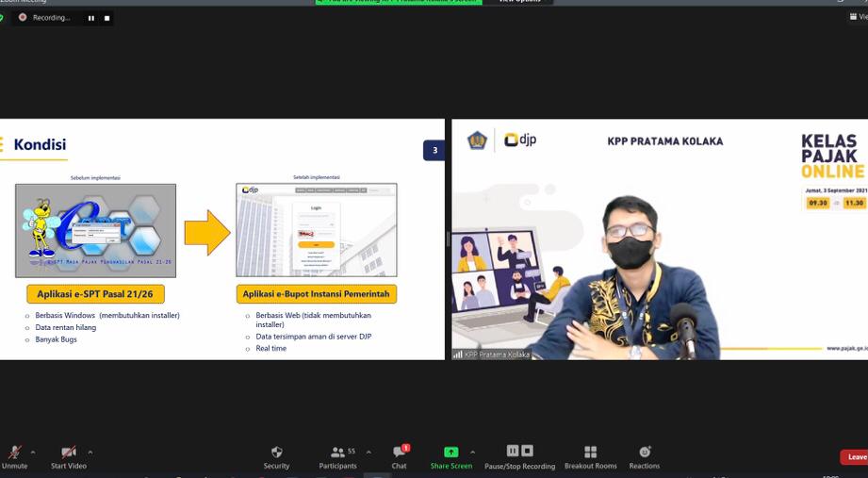The width and height of the screenshot is (868, 478).
Task: Open the Chat panel
Action: click(x=400, y=453)
